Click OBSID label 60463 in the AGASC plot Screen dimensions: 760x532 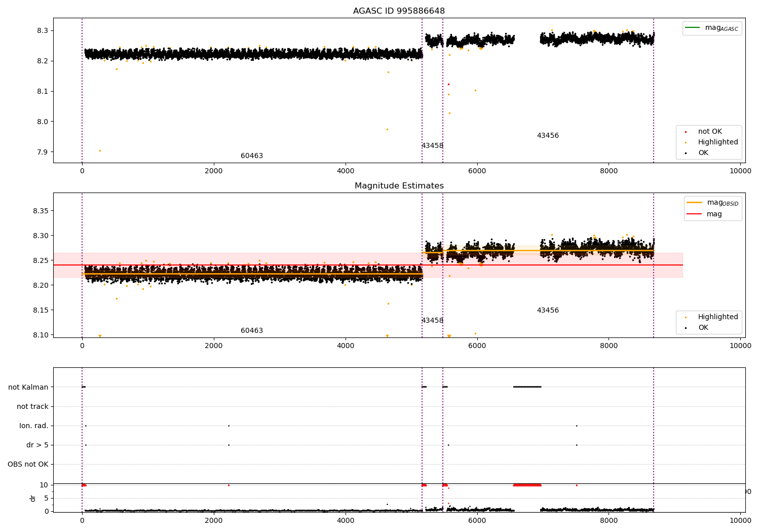point(252,156)
